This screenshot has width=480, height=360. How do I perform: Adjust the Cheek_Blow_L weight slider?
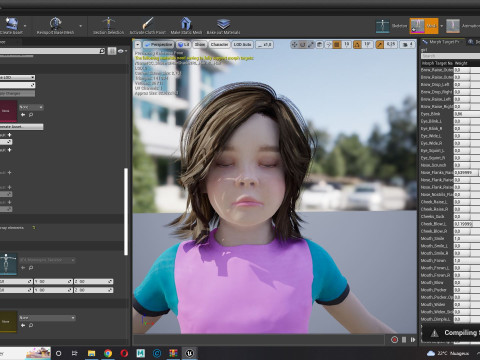coord(467,224)
